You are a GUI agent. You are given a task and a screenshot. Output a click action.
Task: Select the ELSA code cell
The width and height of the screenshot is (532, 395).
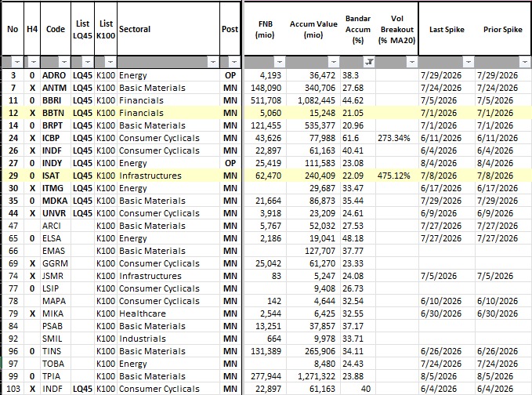[56, 238]
